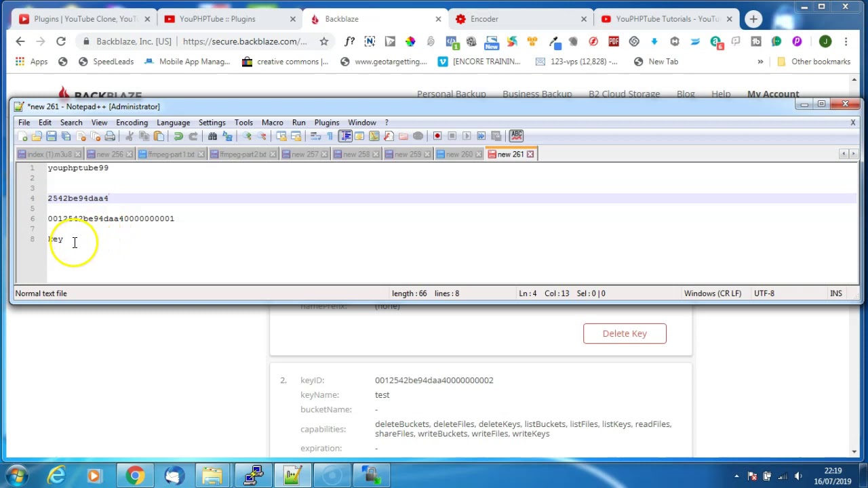
Task: Click the Replace icon in Notepad++ toolbar
Action: tap(227, 136)
